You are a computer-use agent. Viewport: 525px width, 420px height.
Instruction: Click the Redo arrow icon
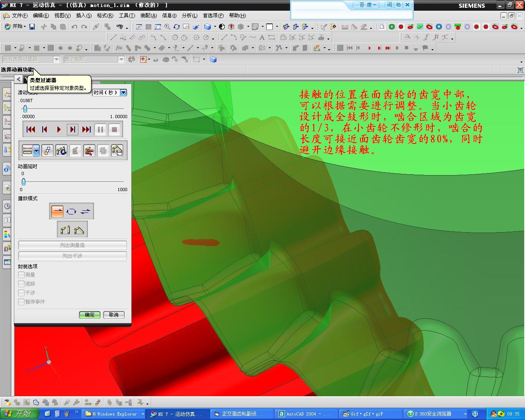coord(84,27)
